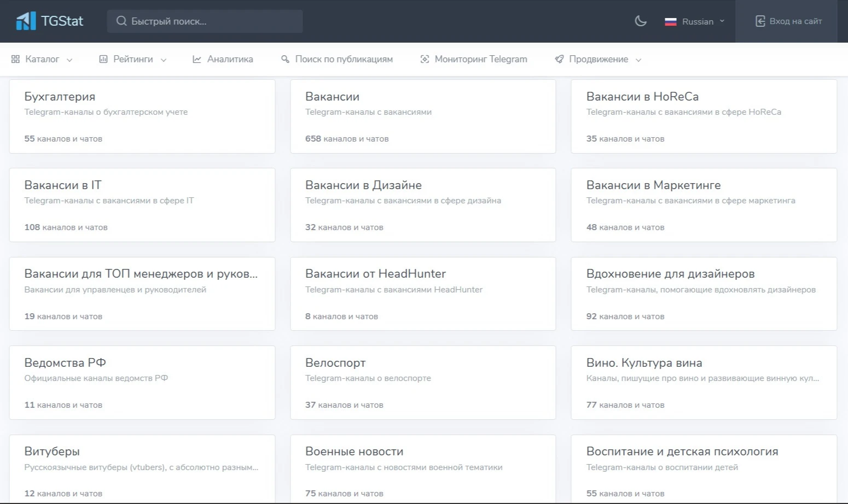Open «Вакансии в HoReCa» category

(704, 116)
